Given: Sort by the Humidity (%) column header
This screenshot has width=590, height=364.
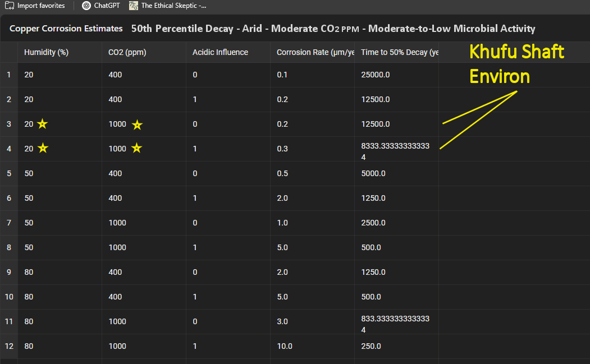Looking at the screenshot, I should 46,52.
